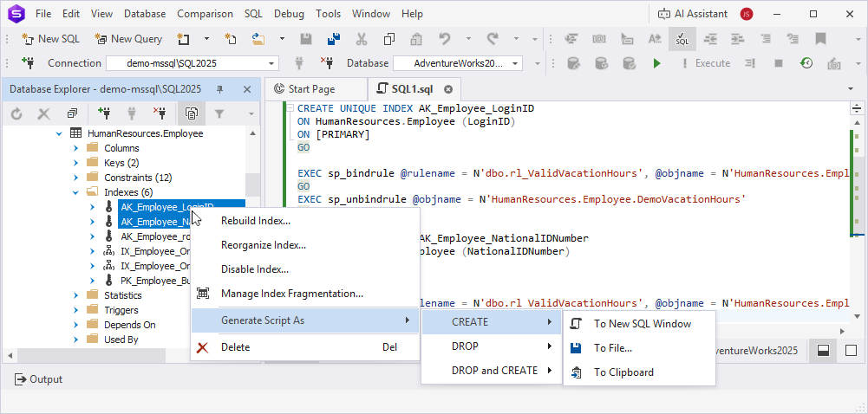Click the Stop execution square icon
This screenshot has width=868, height=414.
click(779, 63)
